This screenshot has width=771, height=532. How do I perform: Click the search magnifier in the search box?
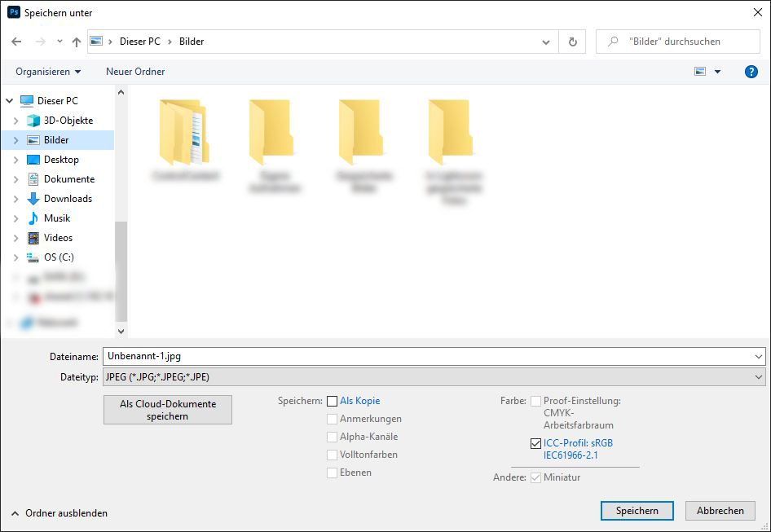[x=611, y=41]
